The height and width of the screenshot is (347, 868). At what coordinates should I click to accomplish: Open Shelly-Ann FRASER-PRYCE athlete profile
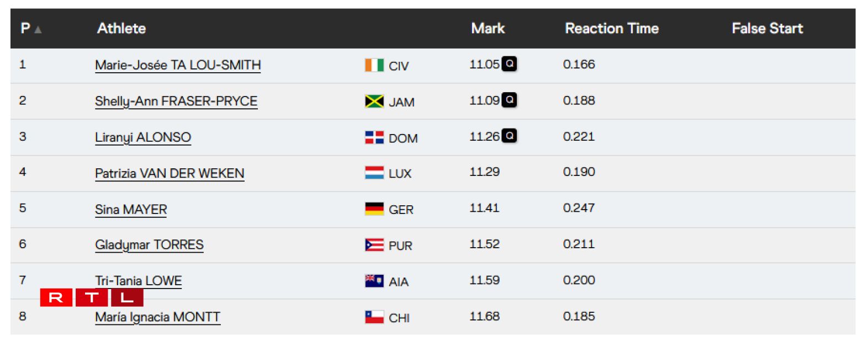click(x=176, y=102)
